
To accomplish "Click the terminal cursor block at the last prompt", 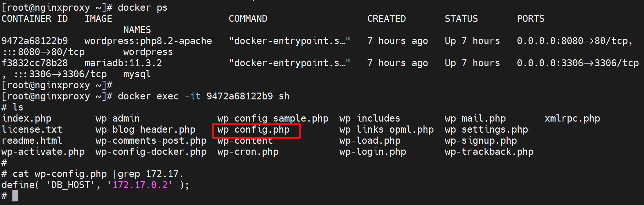I will 15,196.
